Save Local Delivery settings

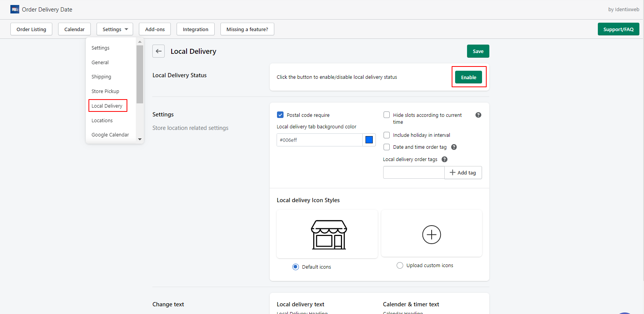[478, 51]
